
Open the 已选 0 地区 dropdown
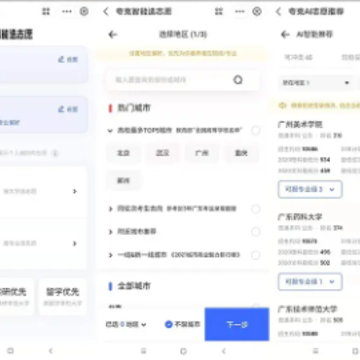tap(126, 324)
